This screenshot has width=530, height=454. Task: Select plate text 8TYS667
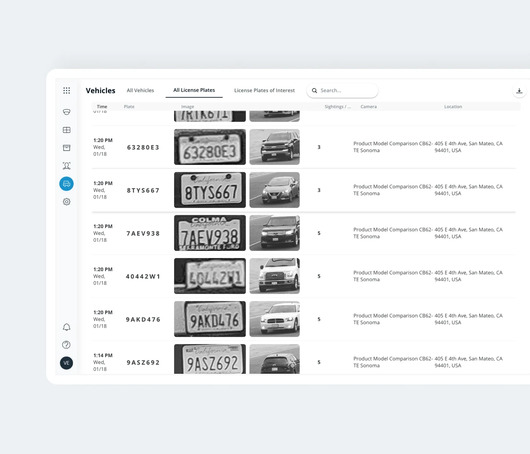pos(143,190)
